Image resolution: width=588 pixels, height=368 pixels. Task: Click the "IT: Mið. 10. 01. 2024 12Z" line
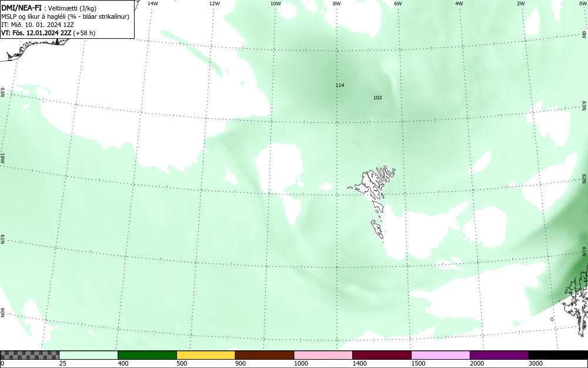(38, 25)
